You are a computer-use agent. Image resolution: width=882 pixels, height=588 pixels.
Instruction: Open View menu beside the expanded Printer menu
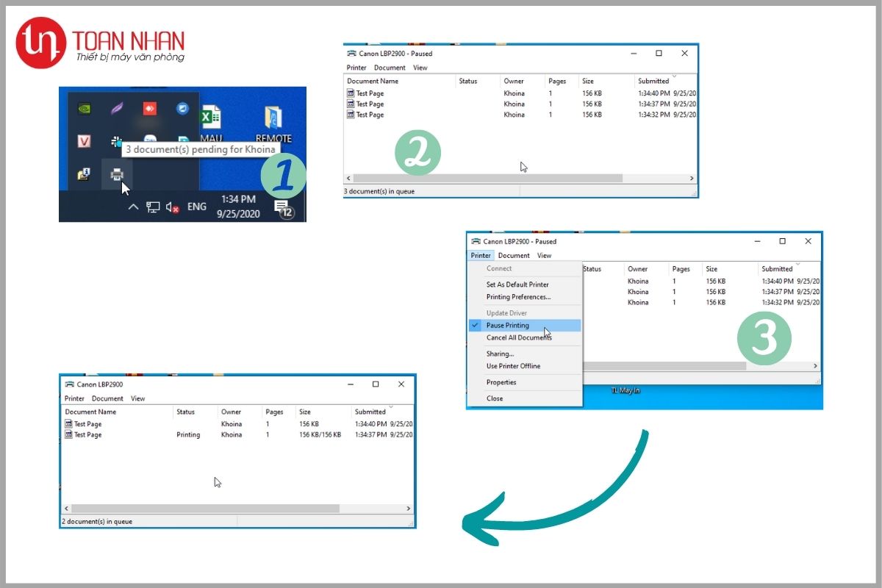tap(544, 255)
